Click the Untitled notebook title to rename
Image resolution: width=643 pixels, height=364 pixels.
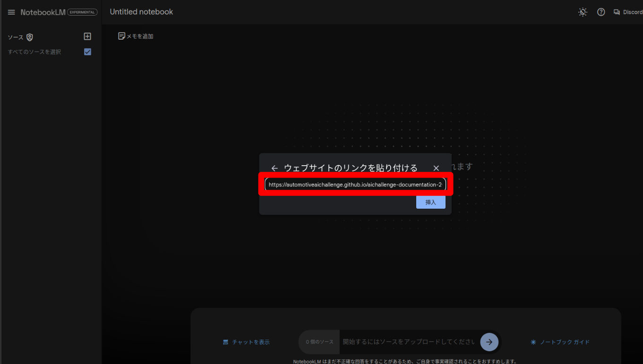click(x=141, y=12)
